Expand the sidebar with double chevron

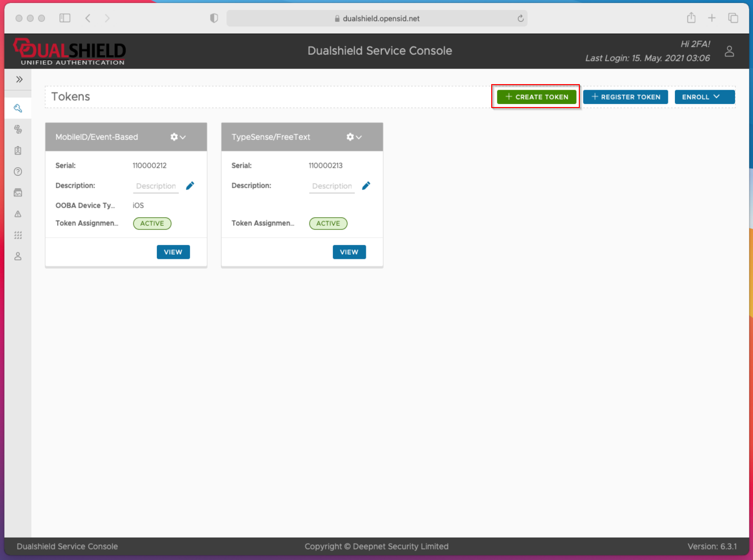tap(19, 80)
